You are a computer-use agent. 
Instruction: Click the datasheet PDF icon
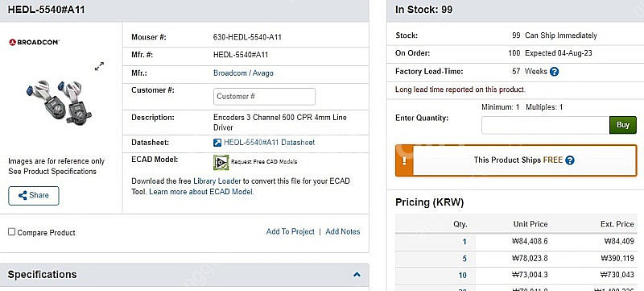217,143
